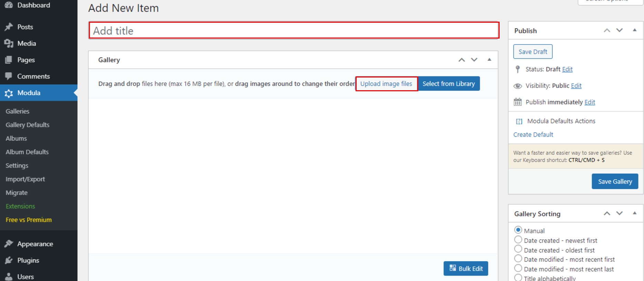Collapse the Gallery panel with triangle toggle
The width and height of the screenshot is (644, 281).
click(489, 60)
